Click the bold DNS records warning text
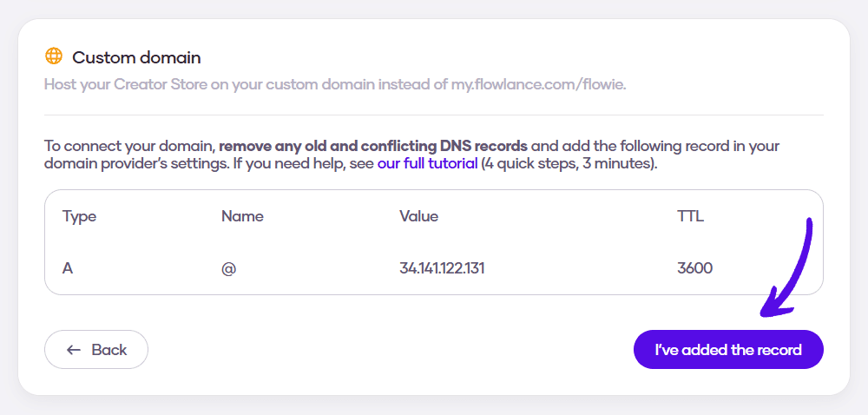 tap(373, 147)
